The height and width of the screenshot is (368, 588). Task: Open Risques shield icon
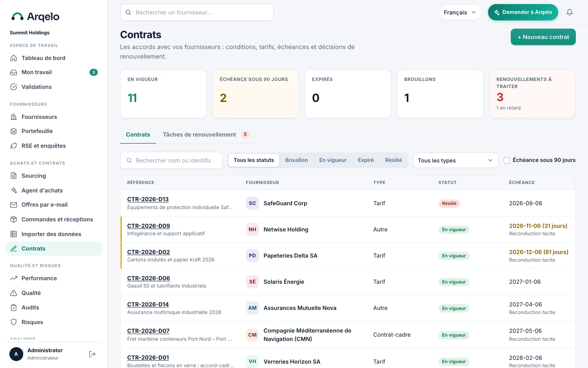(14, 322)
